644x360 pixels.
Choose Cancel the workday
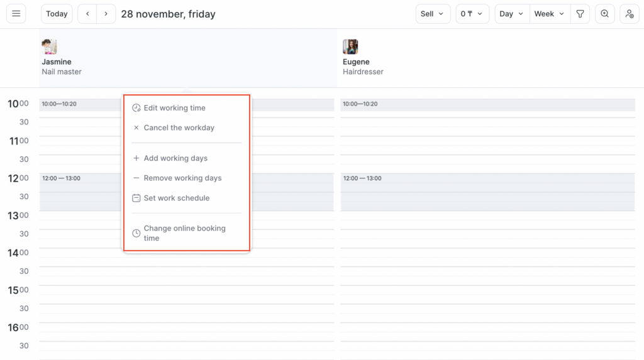pos(179,128)
